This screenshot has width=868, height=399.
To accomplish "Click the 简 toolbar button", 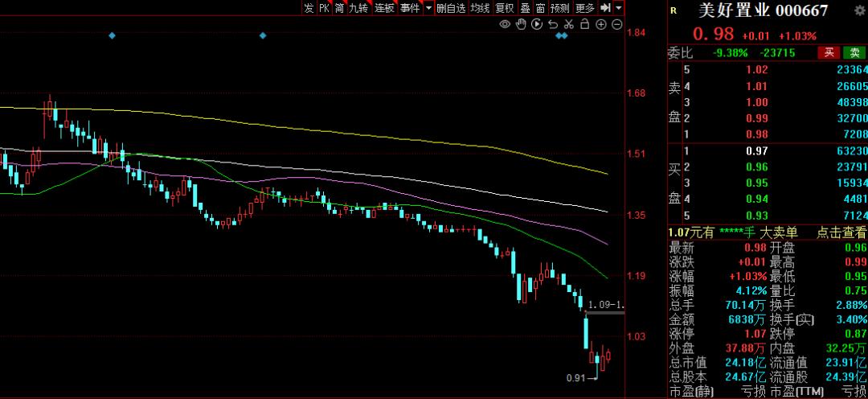I will [339, 8].
